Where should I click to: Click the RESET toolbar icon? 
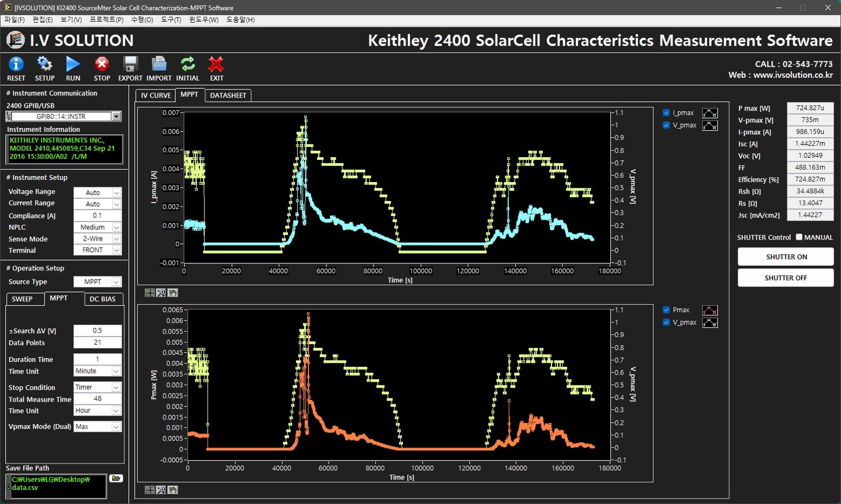click(x=16, y=64)
